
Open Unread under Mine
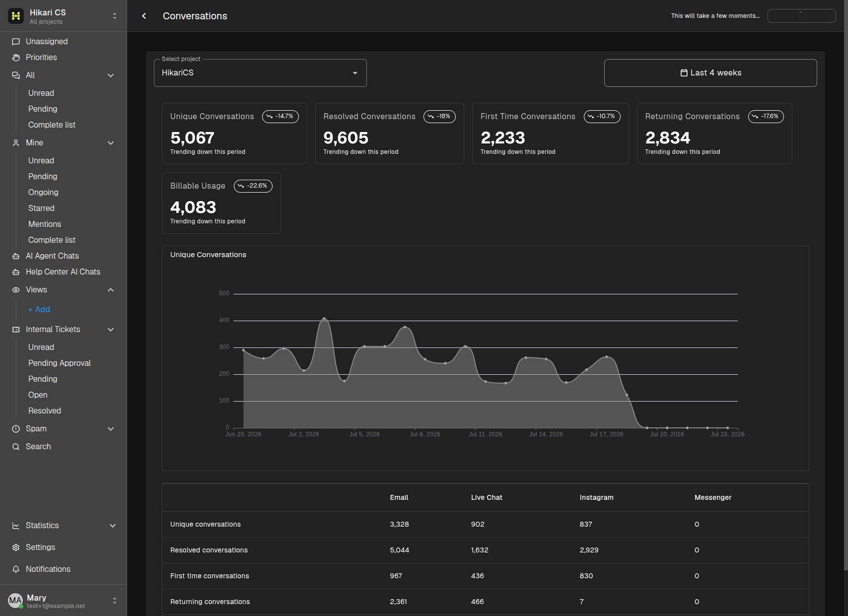click(x=41, y=161)
